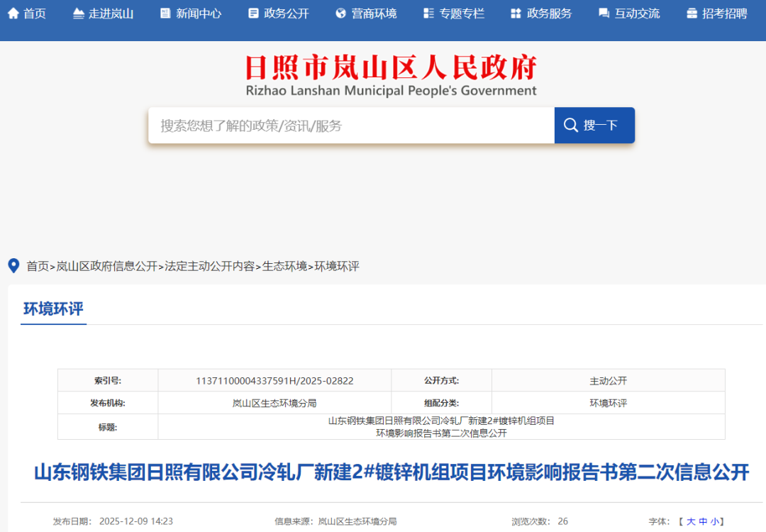The image size is (766, 532).
Task: Open the 新闻中心 menu item
Action: coord(199,13)
